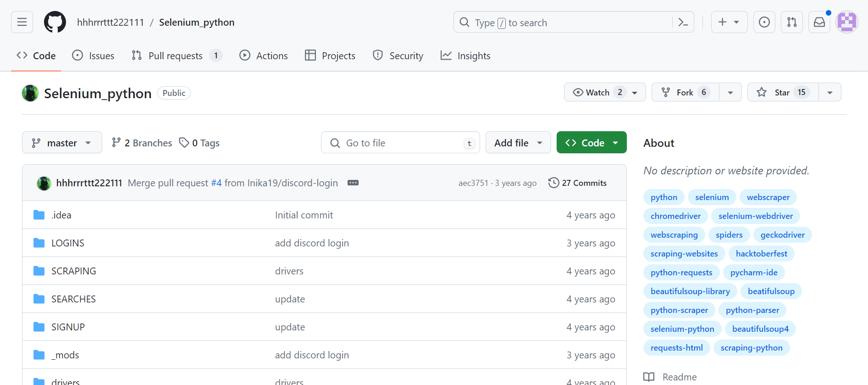Expand the hidden commit message ellipsis
The width and height of the screenshot is (868, 385).
(353, 183)
